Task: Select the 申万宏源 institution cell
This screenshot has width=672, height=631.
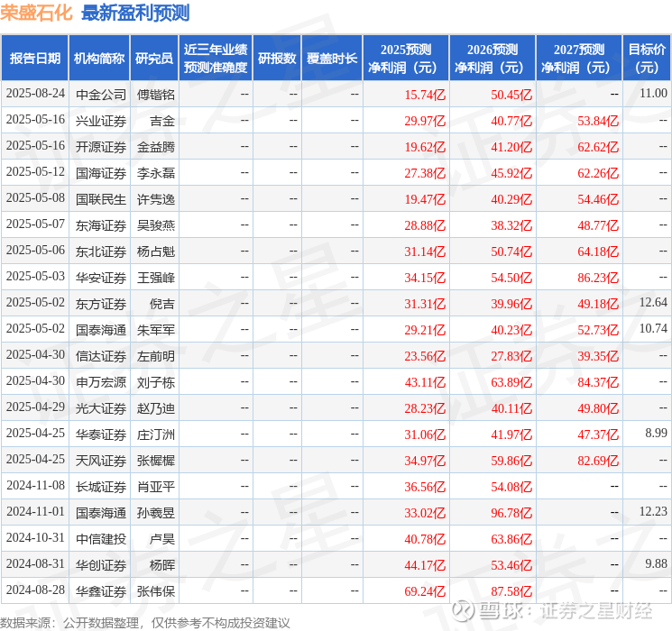Action: [101, 382]
